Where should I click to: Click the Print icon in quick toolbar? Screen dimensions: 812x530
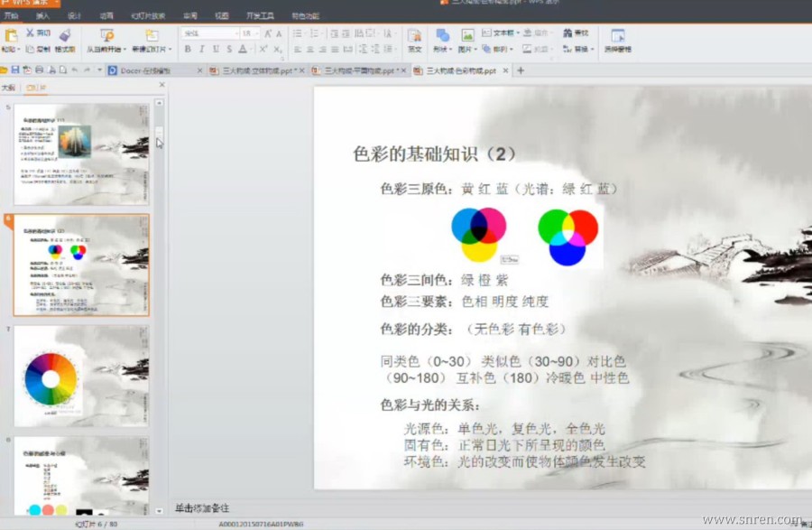(x=39, y=70)
